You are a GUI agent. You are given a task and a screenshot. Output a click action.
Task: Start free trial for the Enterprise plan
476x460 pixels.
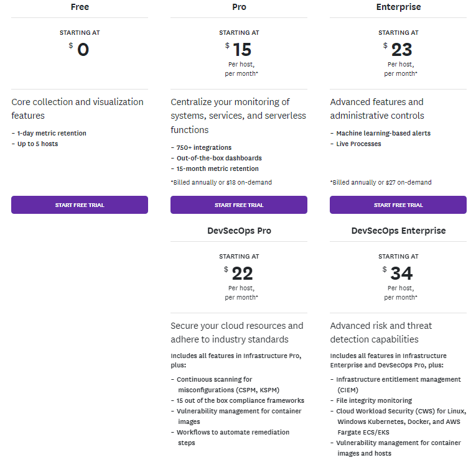tap(398, 205)
